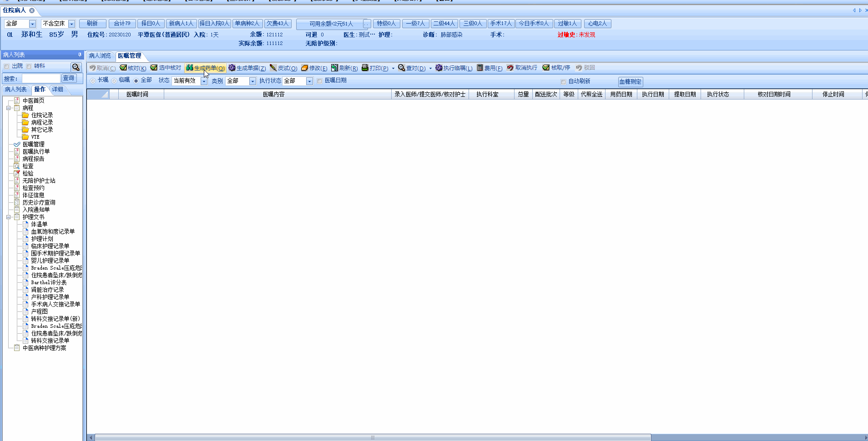Click the 选中核对 icon
Screen dimensions: 868x441
(x=154, y=68)
